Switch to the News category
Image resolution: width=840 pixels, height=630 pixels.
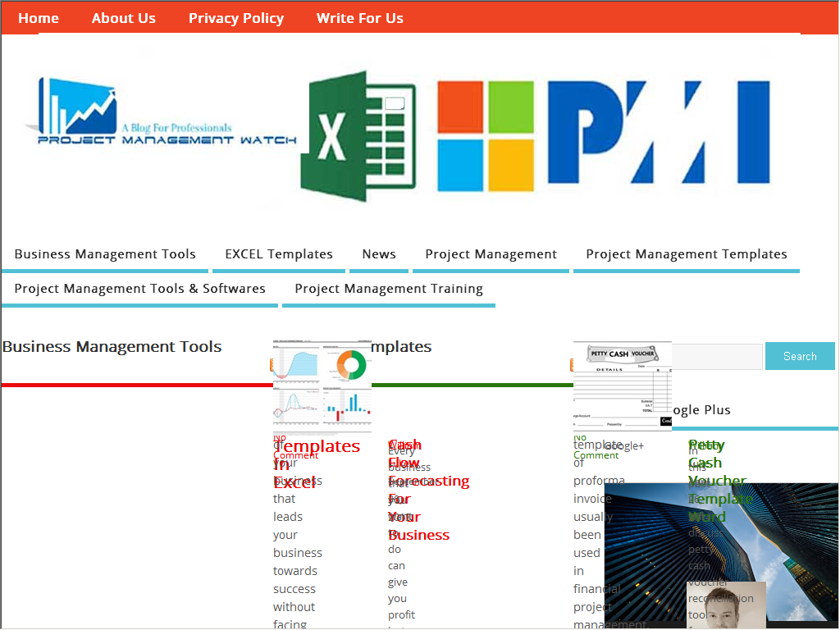(379, 254)
